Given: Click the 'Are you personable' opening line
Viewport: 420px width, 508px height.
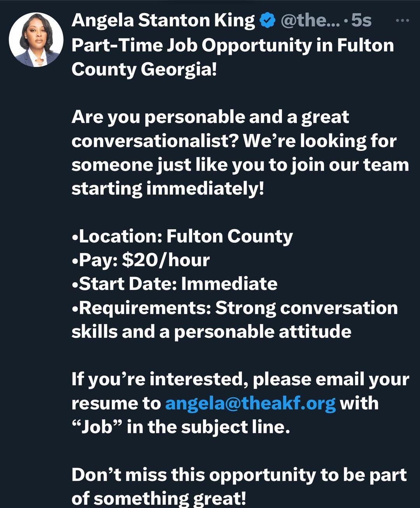Looking at the screenshot, I should [210, 117].
